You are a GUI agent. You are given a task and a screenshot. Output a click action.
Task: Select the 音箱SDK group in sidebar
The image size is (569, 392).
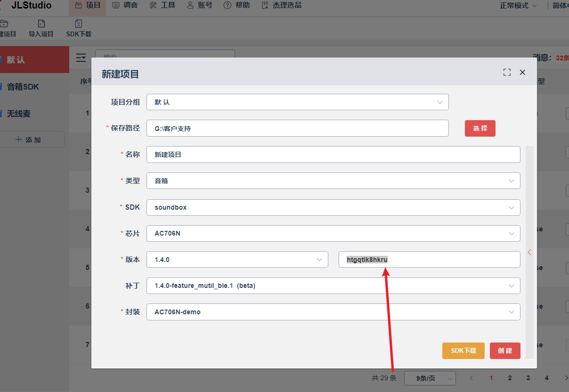(x=34, y=87)
